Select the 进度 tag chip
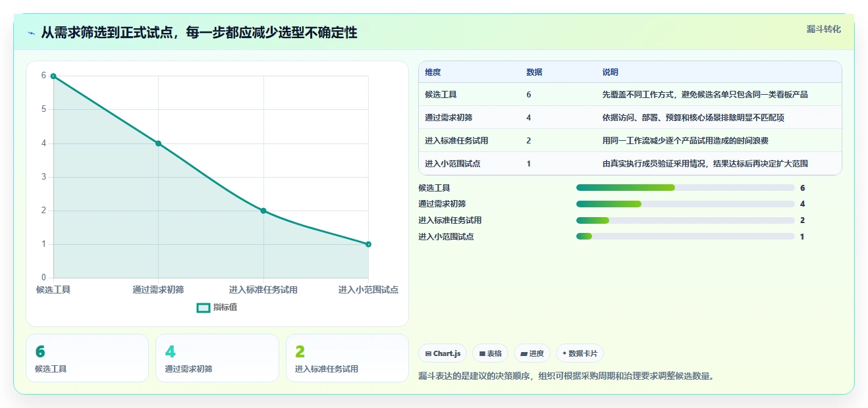This screenshot has height=408, width=868. [531, 353]
